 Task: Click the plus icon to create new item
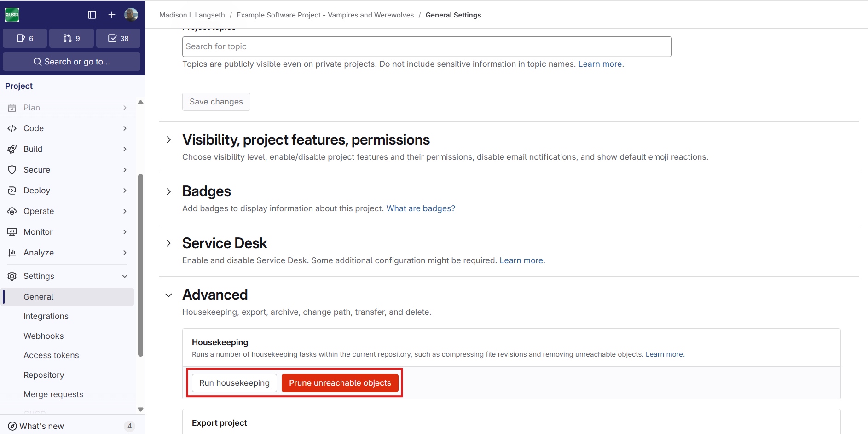[x=111, y=14]
